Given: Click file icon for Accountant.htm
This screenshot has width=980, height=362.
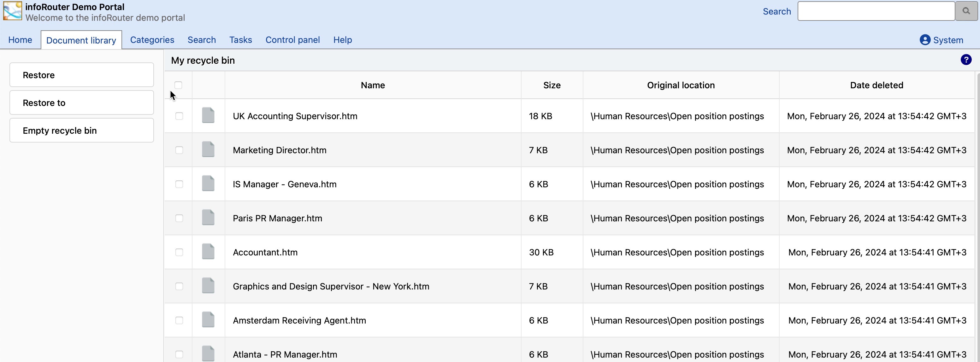Looking at the screenshot, I should (208, 252).
